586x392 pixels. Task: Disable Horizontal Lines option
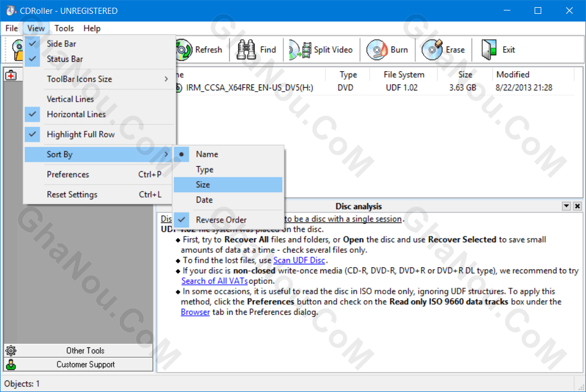[100, 114]
